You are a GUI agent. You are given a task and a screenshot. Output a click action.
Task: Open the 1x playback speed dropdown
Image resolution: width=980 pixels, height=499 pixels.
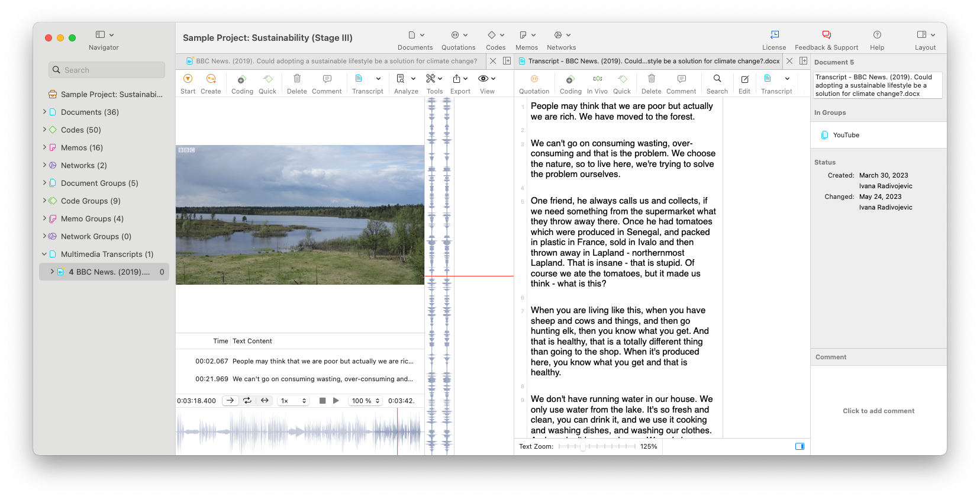click(294, 401)
